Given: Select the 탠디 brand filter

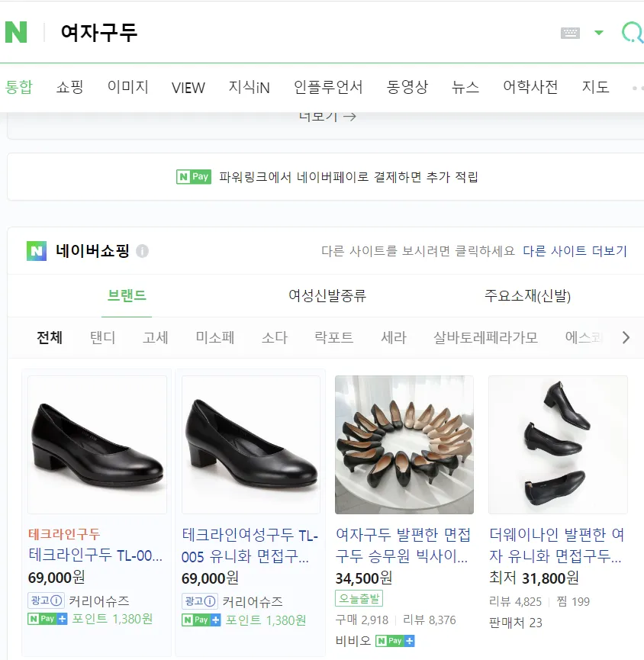Looking at the screenshot, I should coord(102,337).
